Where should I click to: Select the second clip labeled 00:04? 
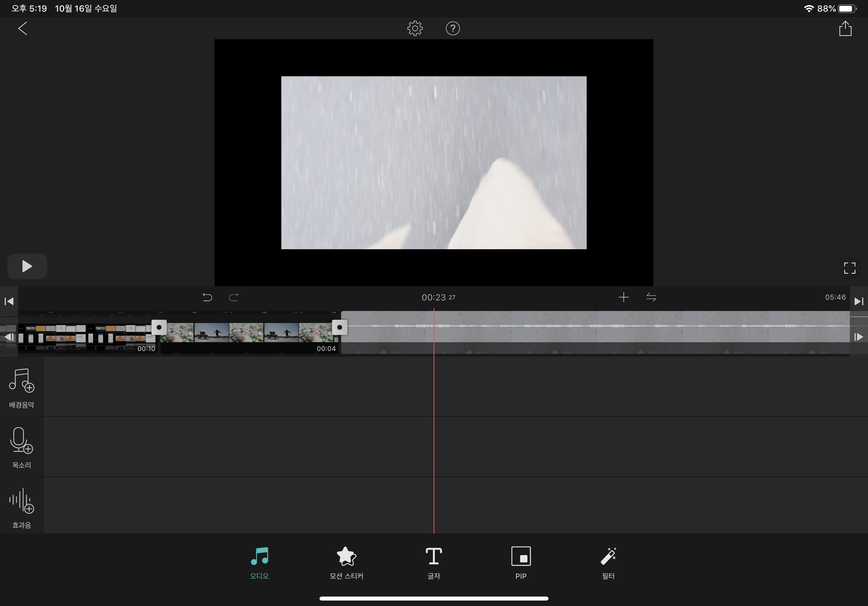pyautogui.click(x=249, y=332)
